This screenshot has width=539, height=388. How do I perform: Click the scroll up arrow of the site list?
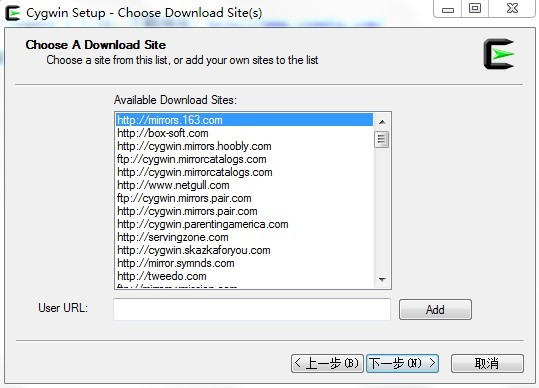[x=382, y=122]
